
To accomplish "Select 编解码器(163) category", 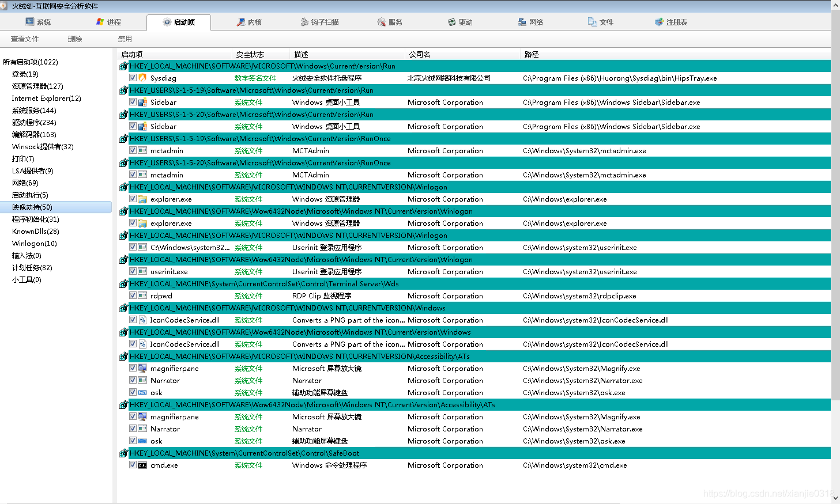I will [x=34, y=135].
